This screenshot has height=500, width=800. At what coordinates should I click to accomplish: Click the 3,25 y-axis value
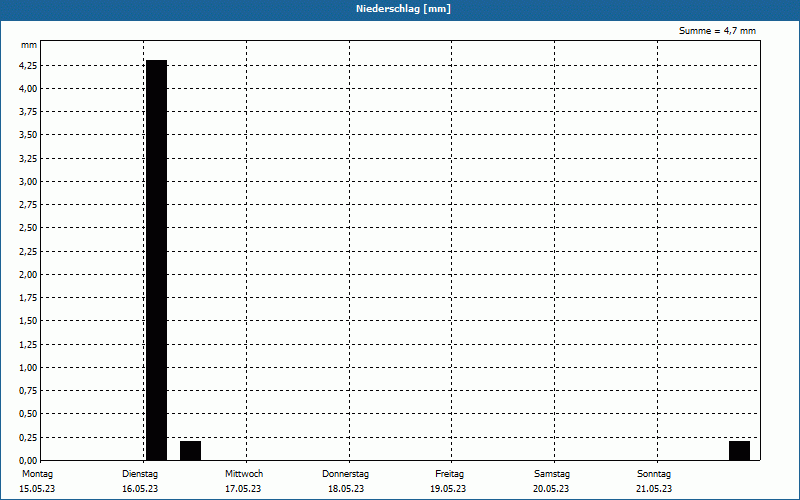28,159
